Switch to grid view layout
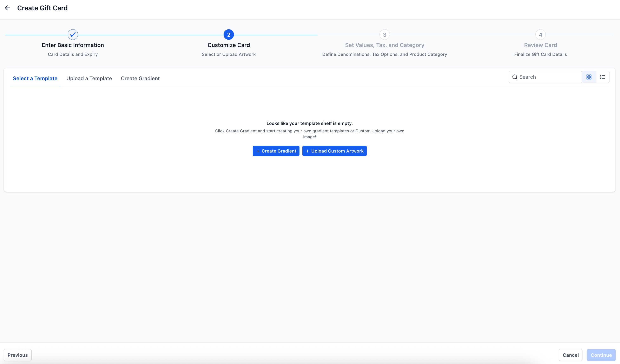 589,77
